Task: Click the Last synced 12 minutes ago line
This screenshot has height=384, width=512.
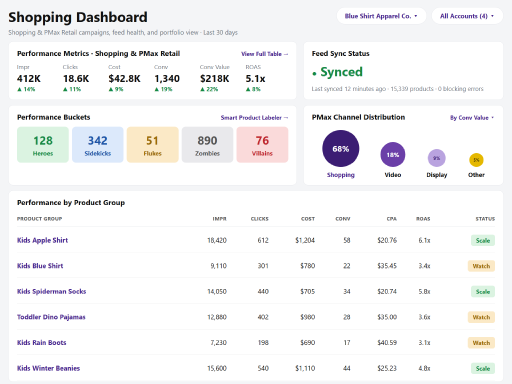Action: click(397, 89)
